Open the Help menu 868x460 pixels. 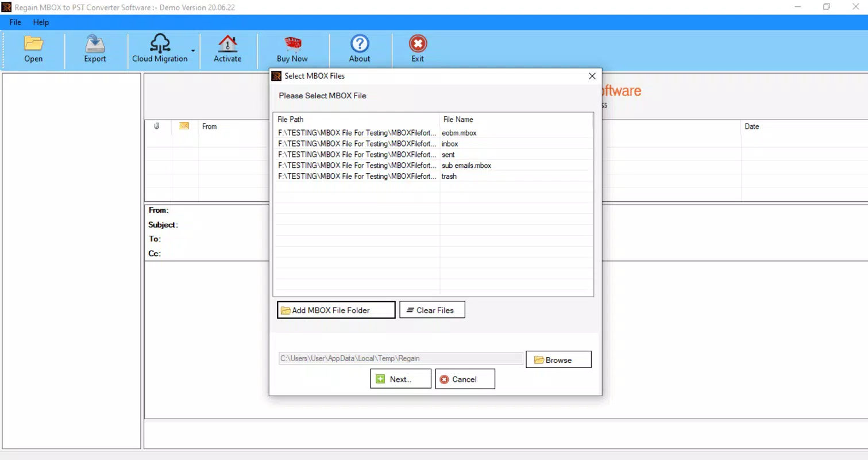[x=41, y=22]
